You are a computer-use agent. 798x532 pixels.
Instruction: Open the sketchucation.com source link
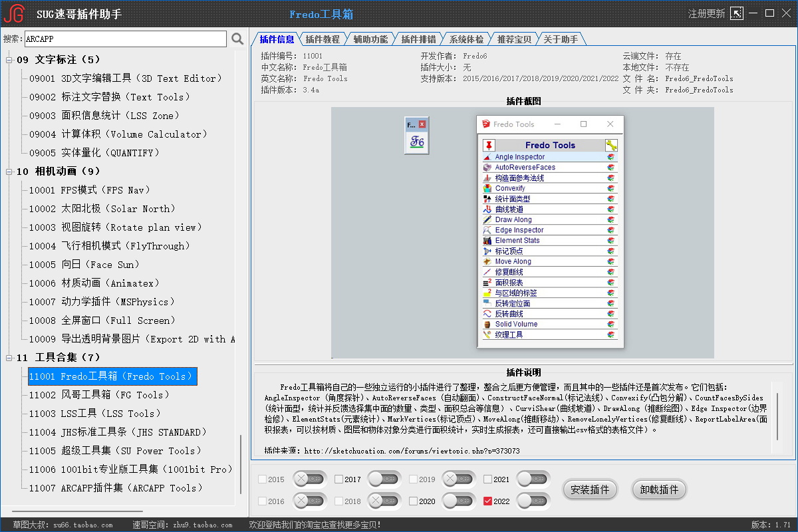click(x=412, y=451)
